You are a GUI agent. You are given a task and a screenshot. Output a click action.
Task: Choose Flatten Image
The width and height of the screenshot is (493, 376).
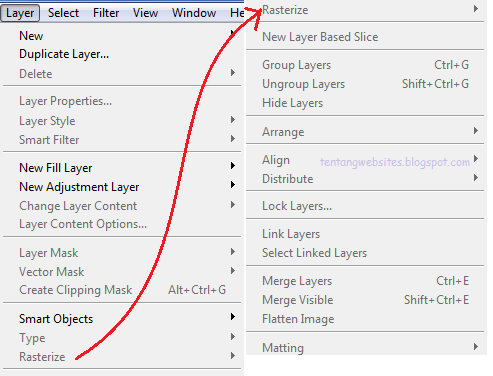365,319
